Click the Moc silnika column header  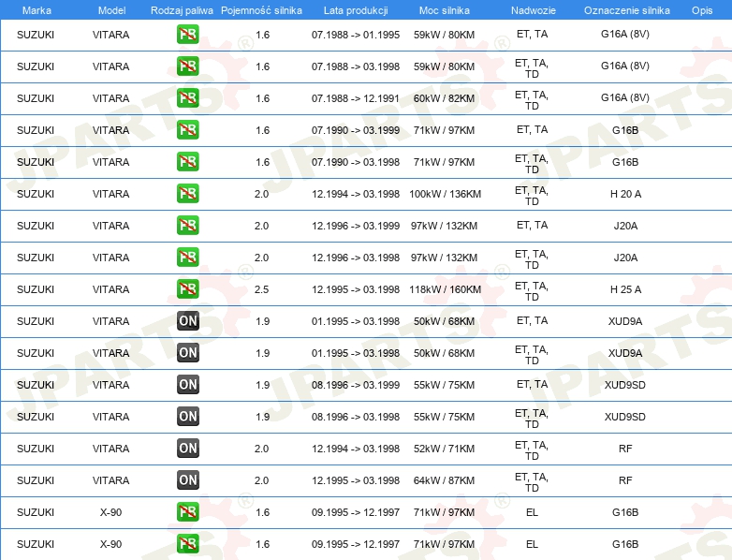click(445, 10)
